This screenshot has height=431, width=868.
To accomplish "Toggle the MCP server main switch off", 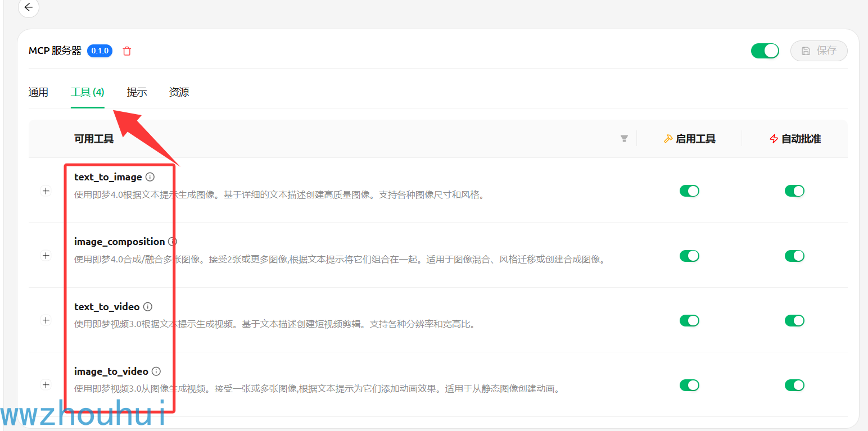I will 765,51.
